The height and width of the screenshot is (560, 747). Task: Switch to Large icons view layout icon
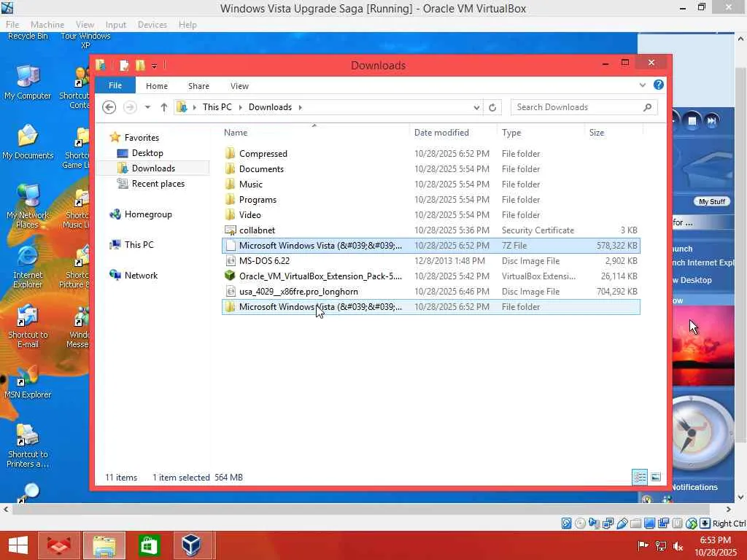[x=656, y=477]
